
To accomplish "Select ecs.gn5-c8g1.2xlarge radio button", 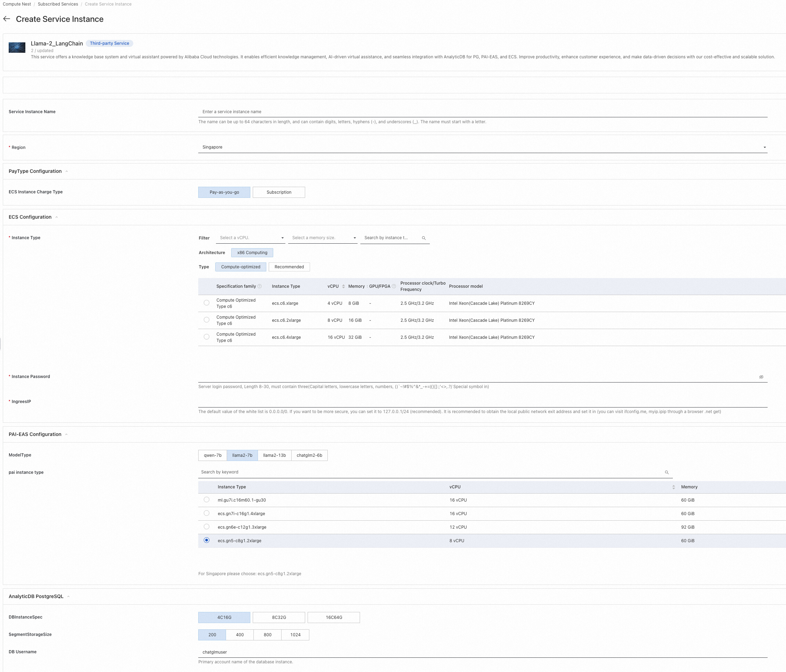I will point(206,540).
